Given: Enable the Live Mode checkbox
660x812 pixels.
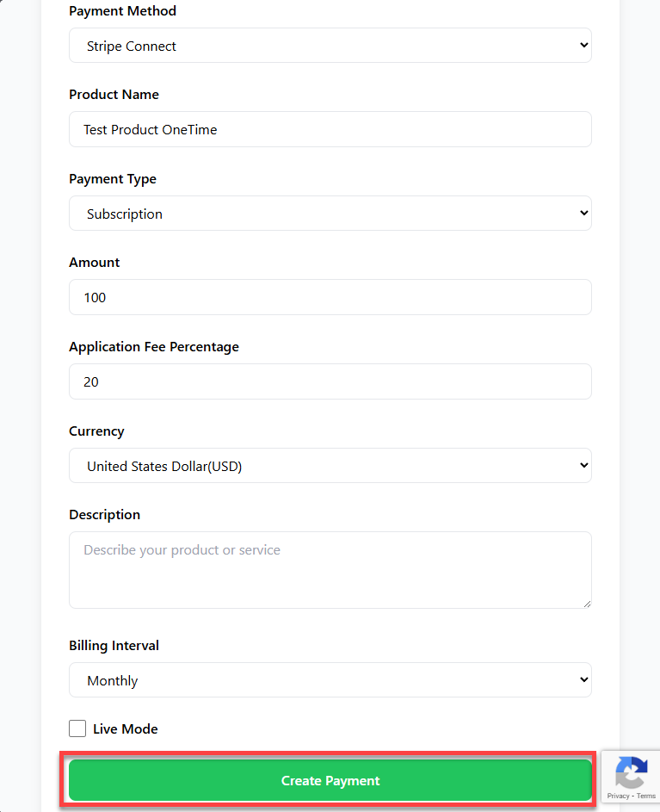Looking at the screenshot, I should click(x=77, y=728).
